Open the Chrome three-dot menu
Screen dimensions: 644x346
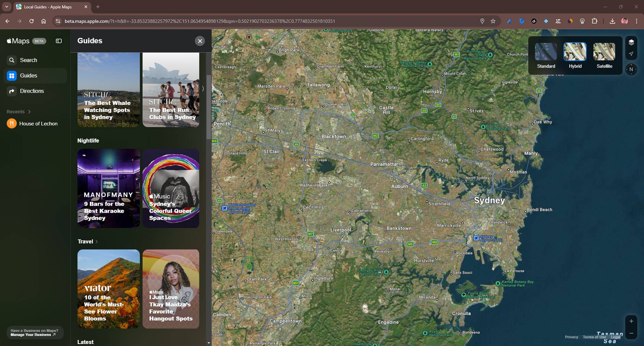637,21
